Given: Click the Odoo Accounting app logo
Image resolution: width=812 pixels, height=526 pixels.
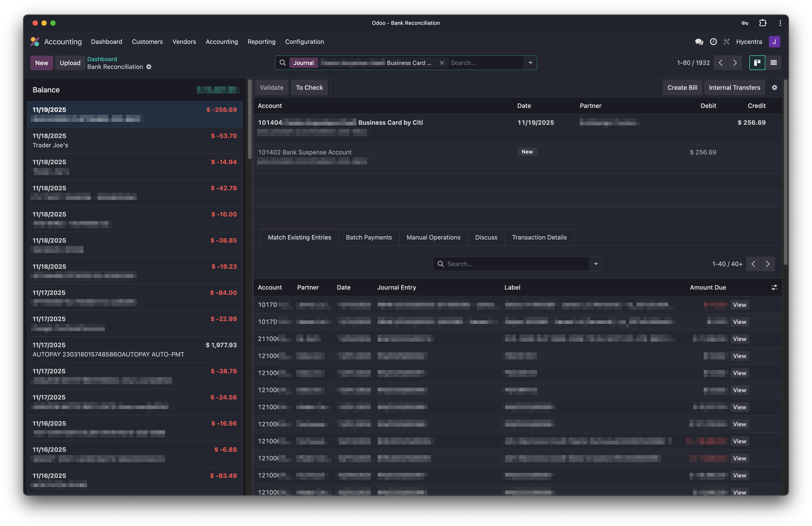Looking at the screenshot, I should point(35,41).
